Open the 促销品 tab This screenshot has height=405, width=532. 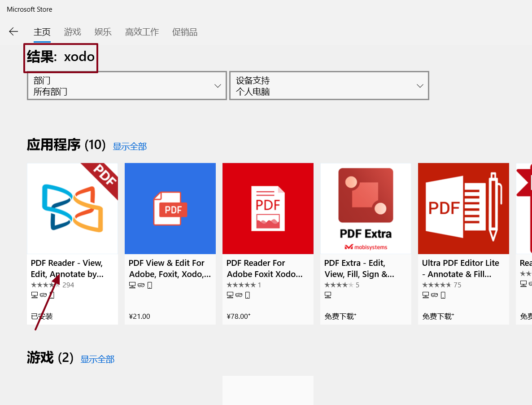(x=184, y=32)
